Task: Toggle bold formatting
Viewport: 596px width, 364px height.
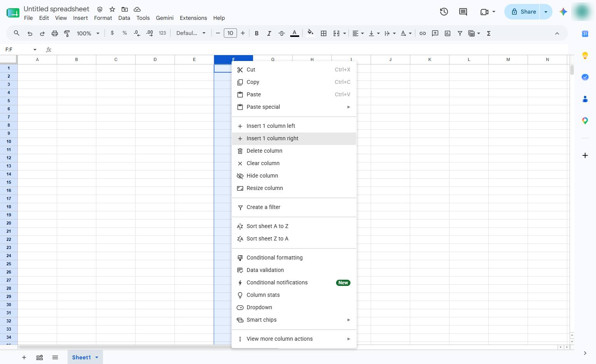Action: click(256, 33)
